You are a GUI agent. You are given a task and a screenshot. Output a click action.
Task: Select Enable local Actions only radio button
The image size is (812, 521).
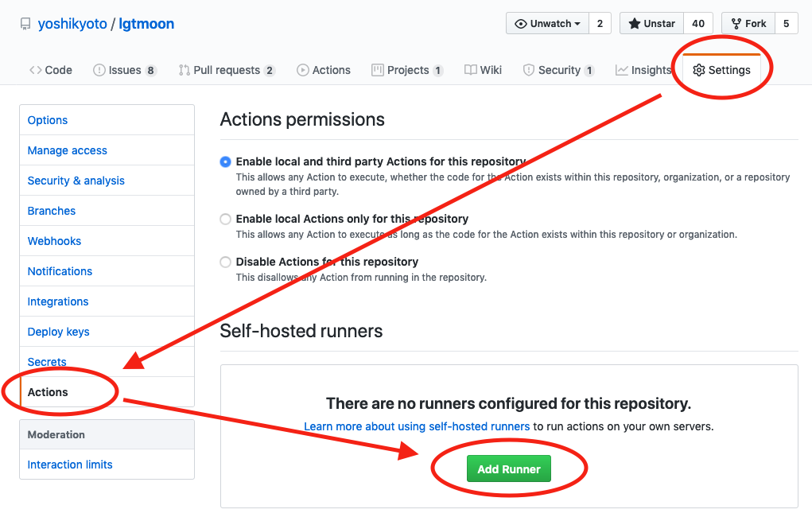point(225,219)
